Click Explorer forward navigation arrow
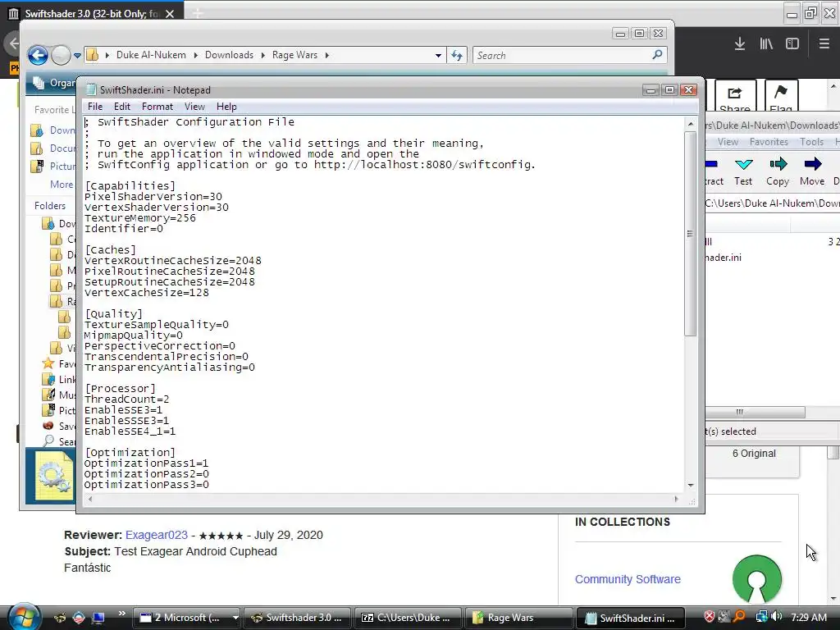 (x=61, y=55)
